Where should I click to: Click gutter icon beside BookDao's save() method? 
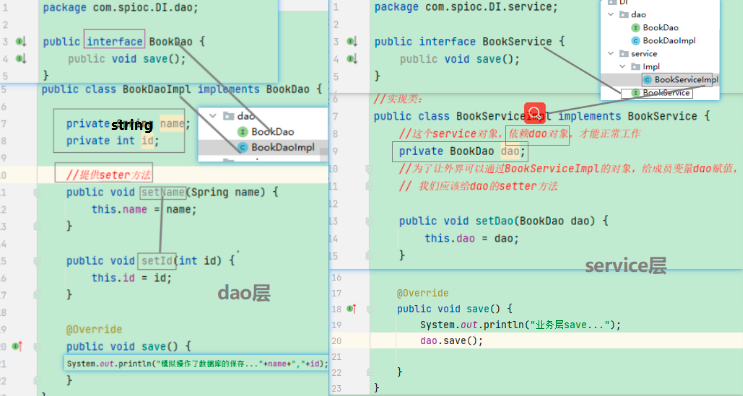coord(21,59)
